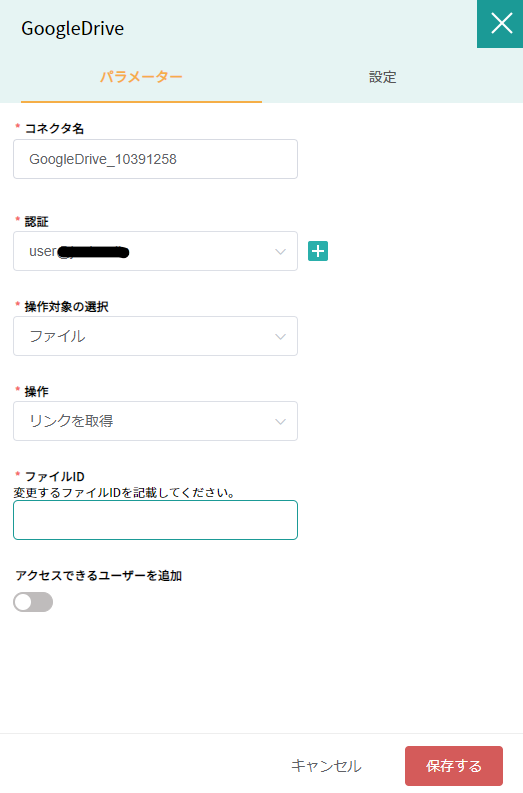The height and width of the screenshot is (793, 523).
Task: Click the キャンセル button
Action: 326,766
